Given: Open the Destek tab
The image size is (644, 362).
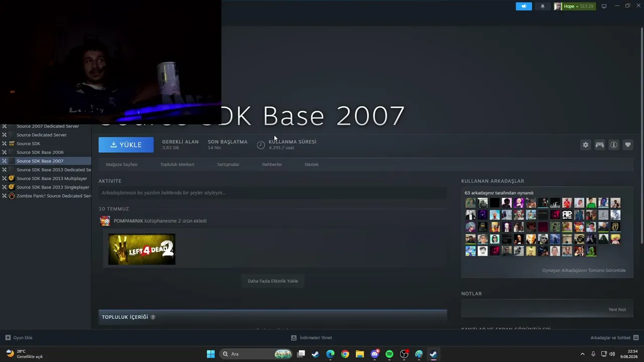Looking at the screenshot, I should (x=311, y=164).
